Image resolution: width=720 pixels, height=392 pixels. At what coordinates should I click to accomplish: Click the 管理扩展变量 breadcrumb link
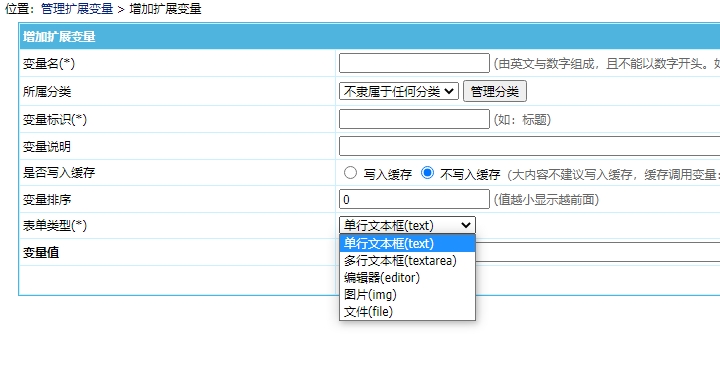(77, 9)
